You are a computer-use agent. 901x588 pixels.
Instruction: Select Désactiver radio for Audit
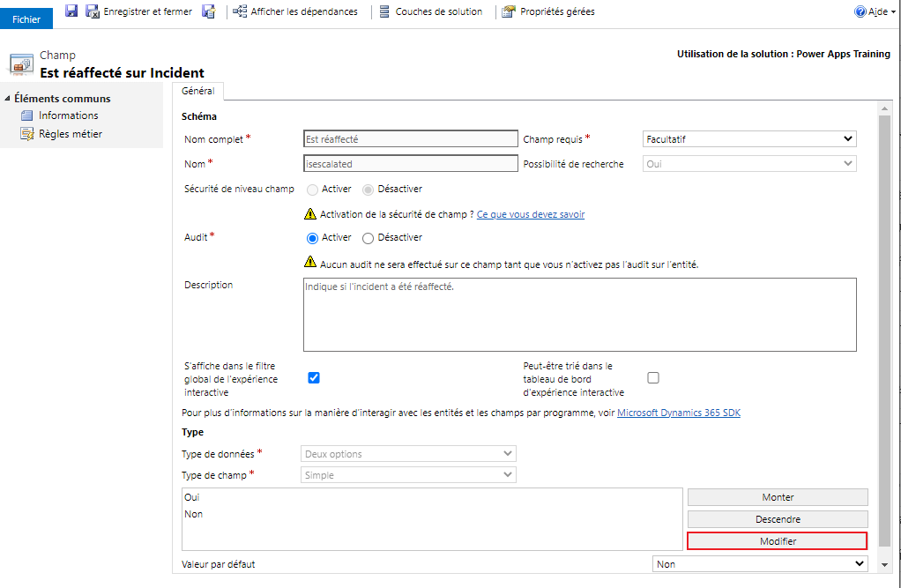(x=368, y=238)
